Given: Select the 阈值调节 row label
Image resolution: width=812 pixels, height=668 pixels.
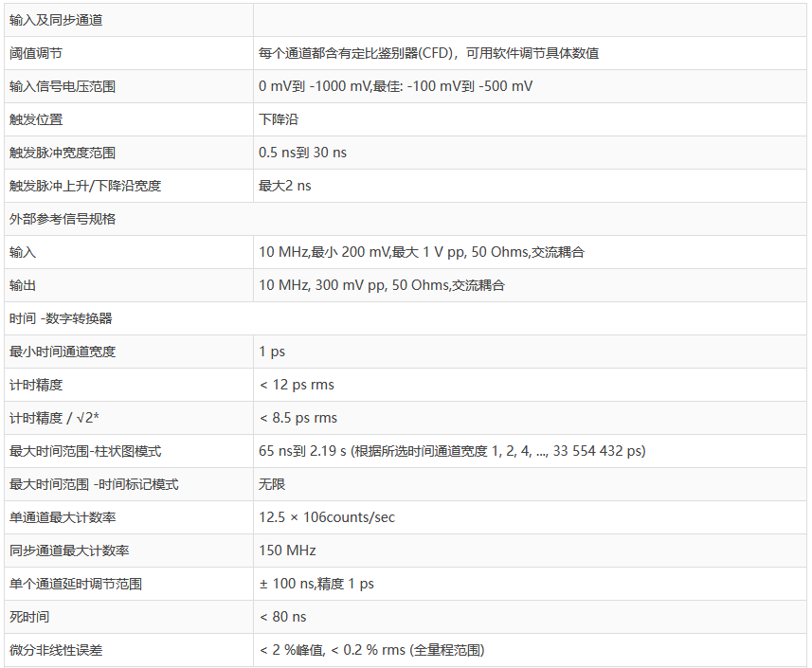Looking at the screenshot, I should (36, 53).
